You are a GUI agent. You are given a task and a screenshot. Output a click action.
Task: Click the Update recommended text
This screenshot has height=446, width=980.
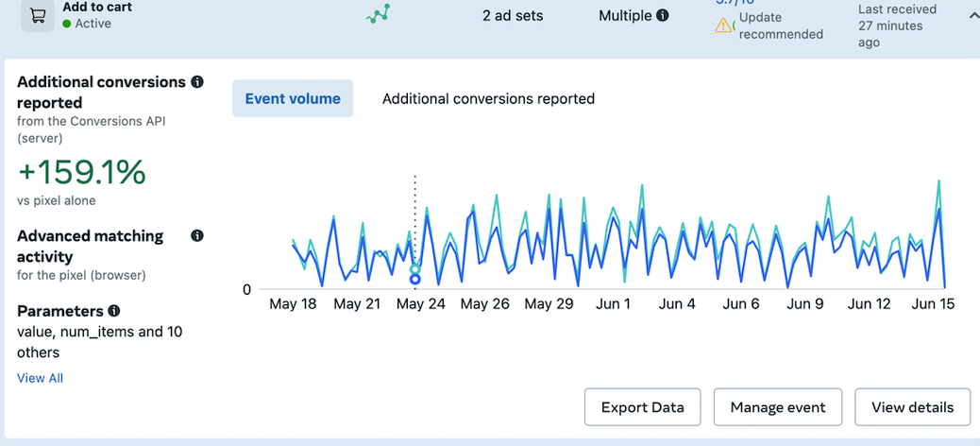click(781, 25)
